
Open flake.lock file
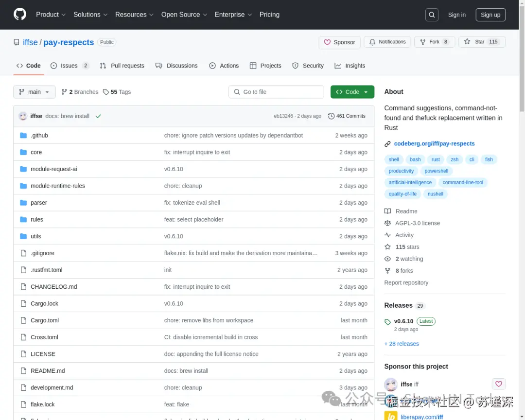42,404
